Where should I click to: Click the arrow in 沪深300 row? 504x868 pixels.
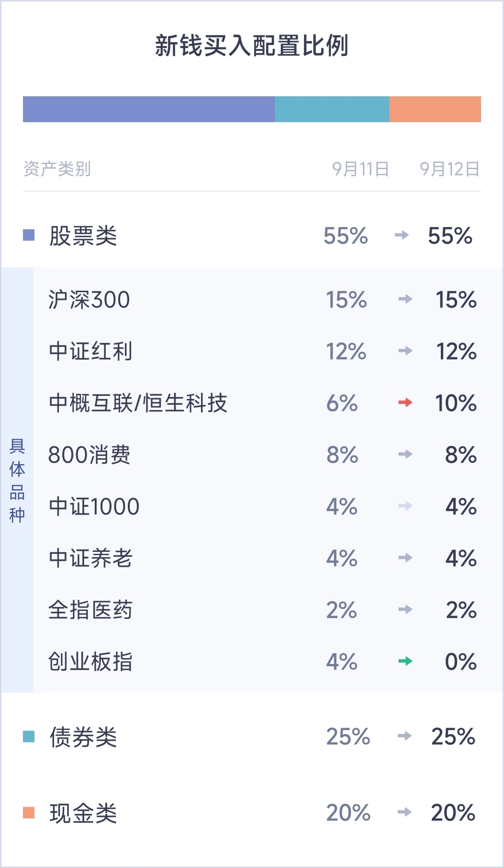tap(405, 299)
